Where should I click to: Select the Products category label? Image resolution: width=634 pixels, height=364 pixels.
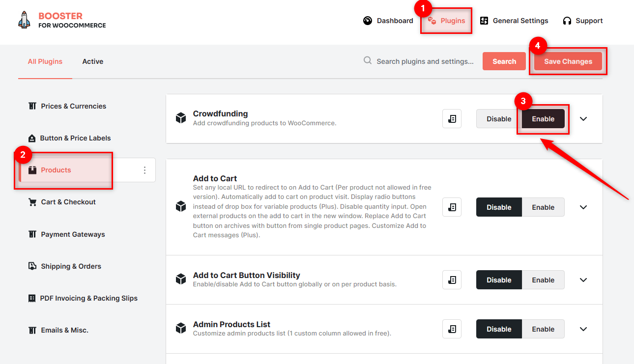click(56, 170)
